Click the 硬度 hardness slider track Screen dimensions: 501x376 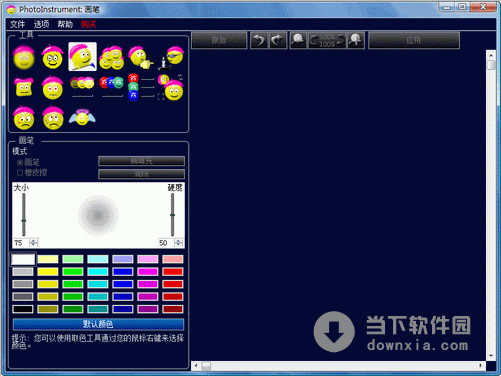(172, 214)
